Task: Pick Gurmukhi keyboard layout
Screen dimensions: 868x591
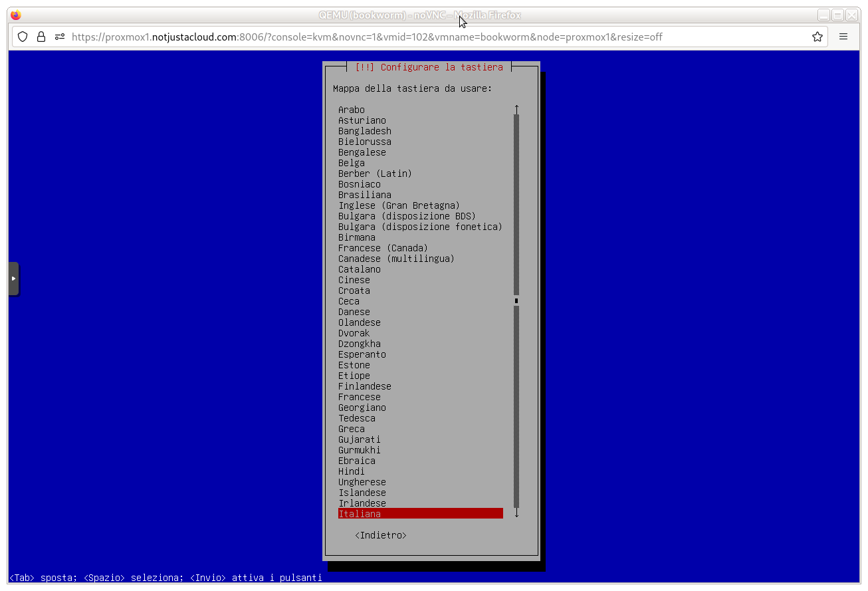Action: pyautogui.click(x=360, y=450)
